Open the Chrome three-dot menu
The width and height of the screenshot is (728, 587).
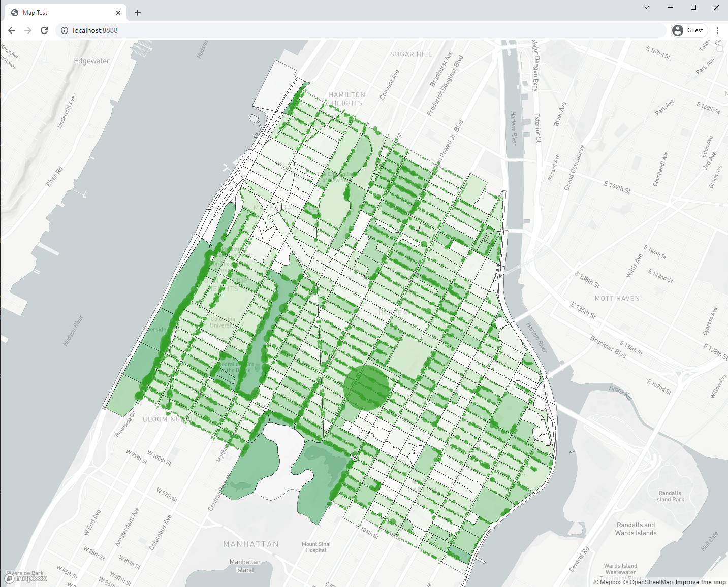(717, 30)
